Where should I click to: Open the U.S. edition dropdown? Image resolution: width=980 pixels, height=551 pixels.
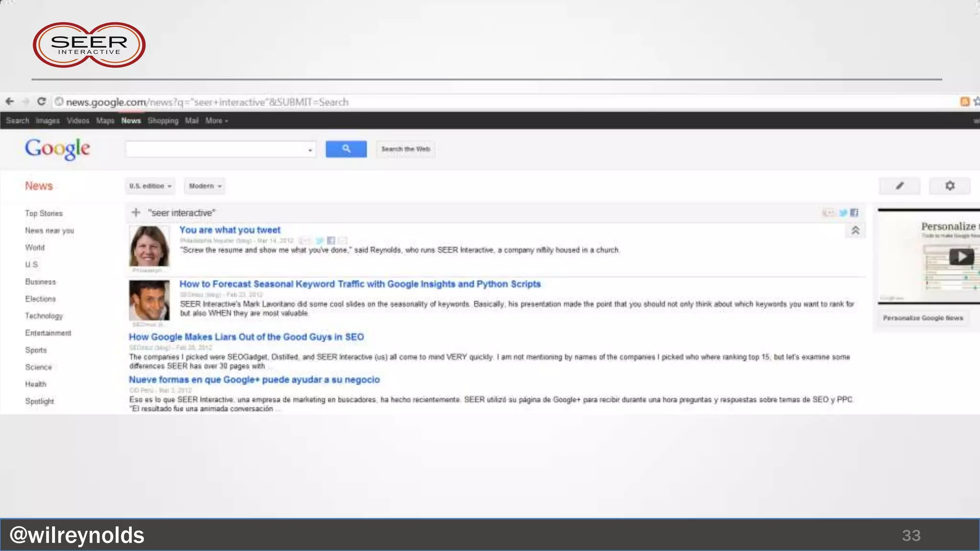click(x=150, y=186)
